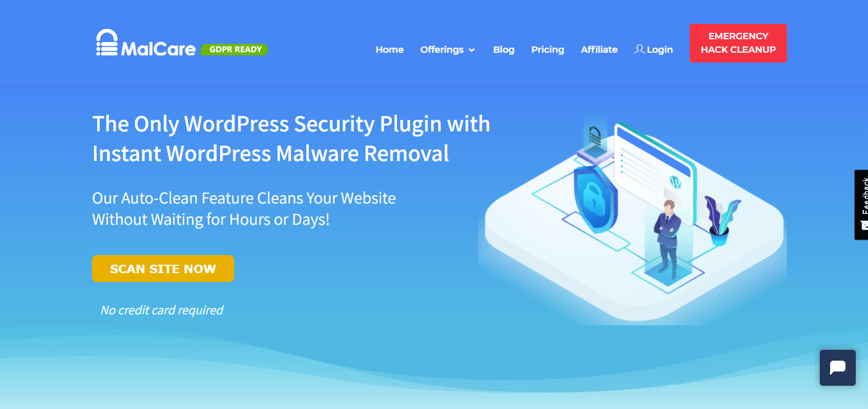Click the MalCare wordmark text
Image resolution: width=868 pixels, height=409 pixels.
158,49
